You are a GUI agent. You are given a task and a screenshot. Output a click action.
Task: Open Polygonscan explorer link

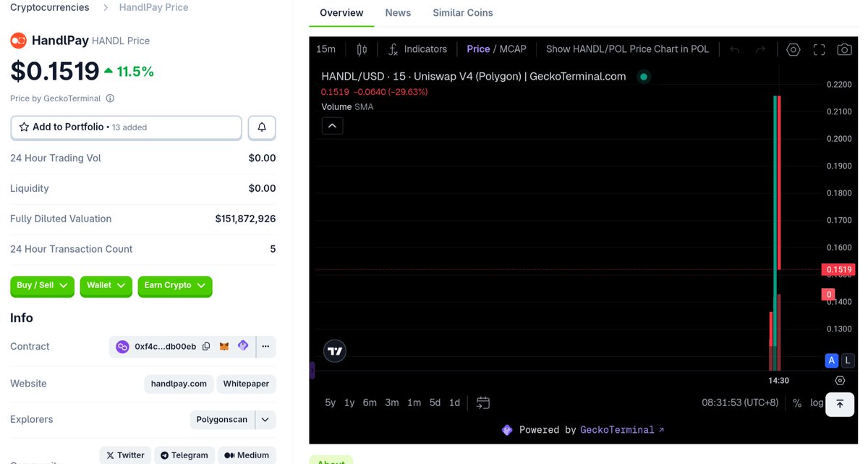[222, 420]
